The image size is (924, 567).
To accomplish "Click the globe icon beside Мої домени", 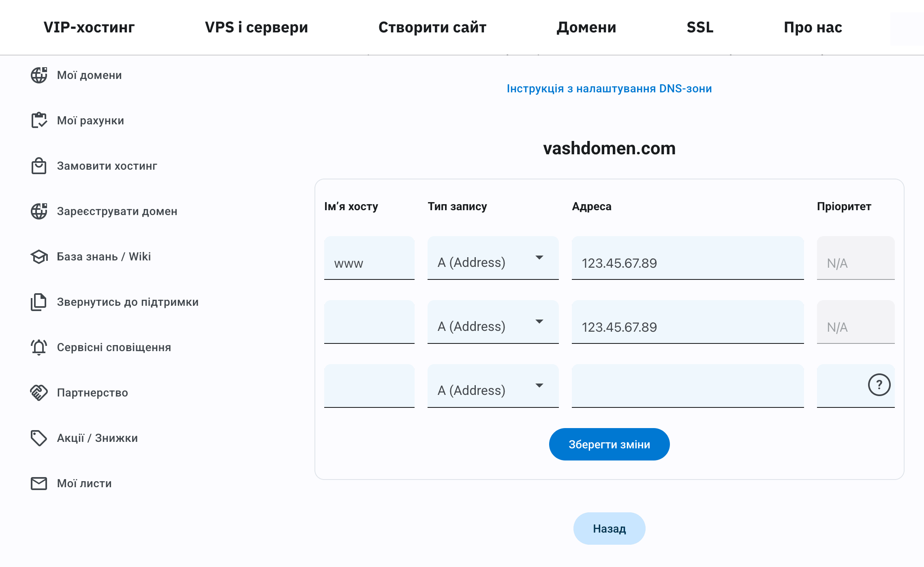I will [x=39, y=75].
